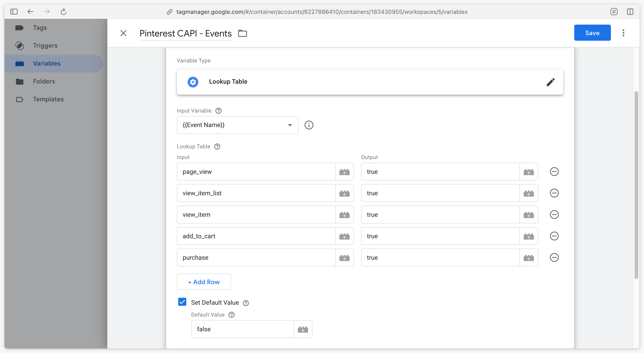The image size is (644, 353).
Task: Remove the page_view row
Action: [554, 172]
